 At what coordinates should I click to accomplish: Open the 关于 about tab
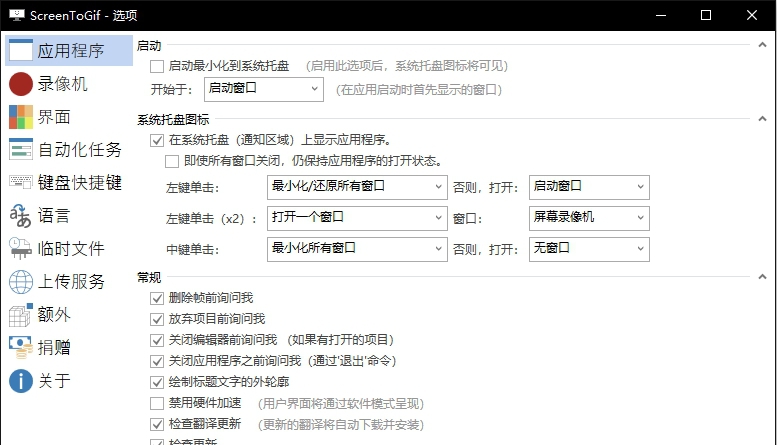pyautogui.click(x=69, y=381)
